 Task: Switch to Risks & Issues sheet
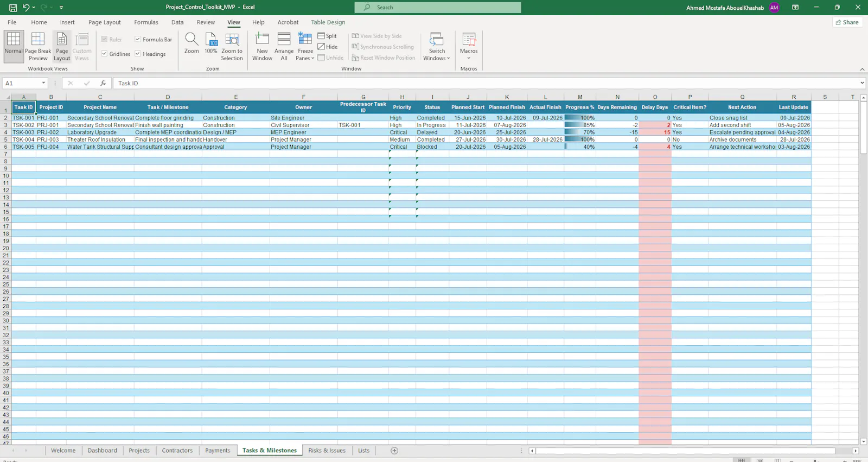(x=327, y=451)
